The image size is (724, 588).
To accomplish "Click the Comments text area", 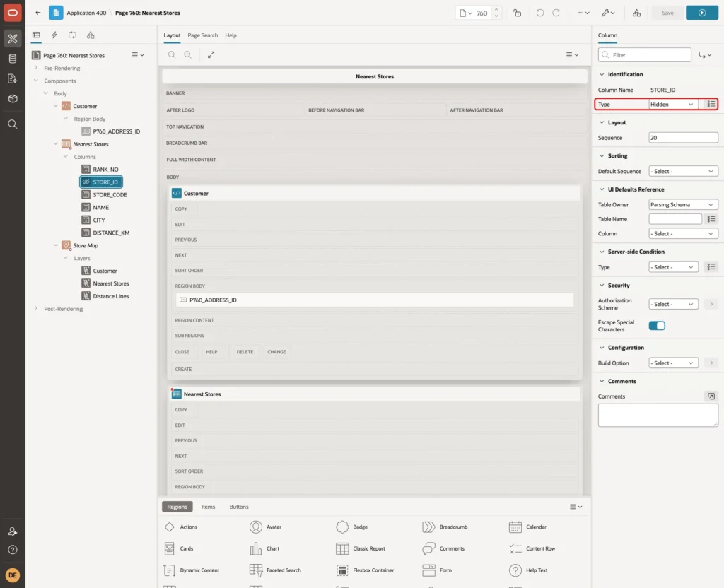I will (x=658, y=415).
